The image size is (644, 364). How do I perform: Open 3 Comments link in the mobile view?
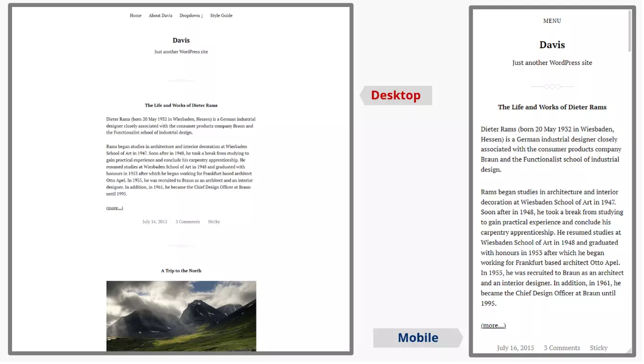click(562, 348)
